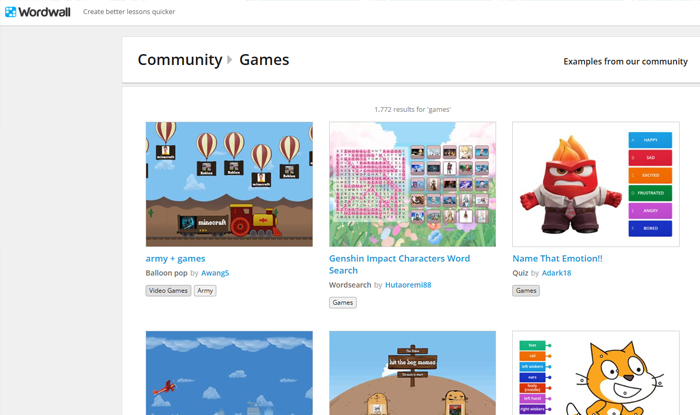Screen dimensions: 700x415
Task: Open Genshin Impact Characters Word Search link
Action: [x=399, y=264]
